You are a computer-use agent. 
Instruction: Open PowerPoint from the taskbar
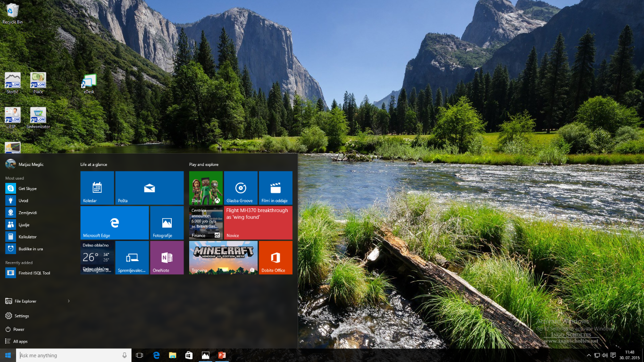pos(222,355)
